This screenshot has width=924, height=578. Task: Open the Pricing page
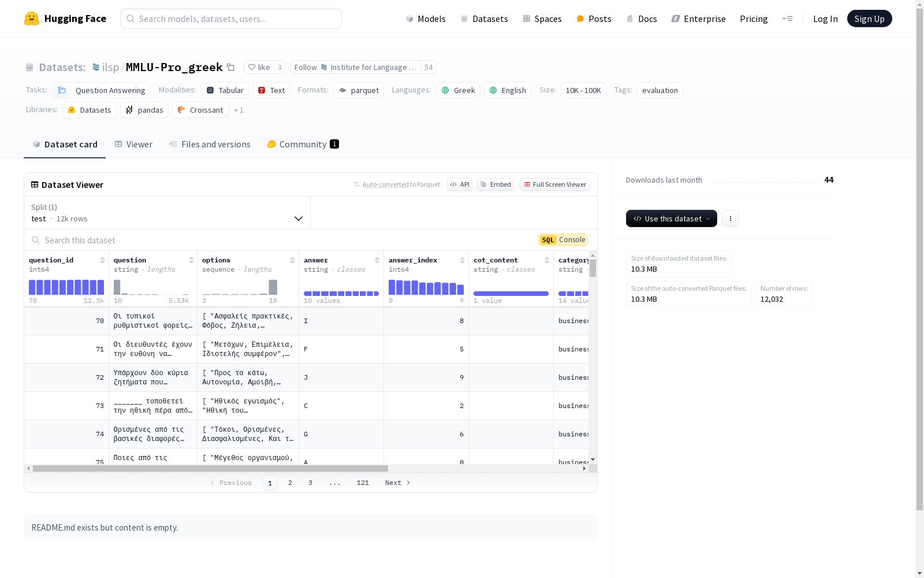click(x=754, y=18)
